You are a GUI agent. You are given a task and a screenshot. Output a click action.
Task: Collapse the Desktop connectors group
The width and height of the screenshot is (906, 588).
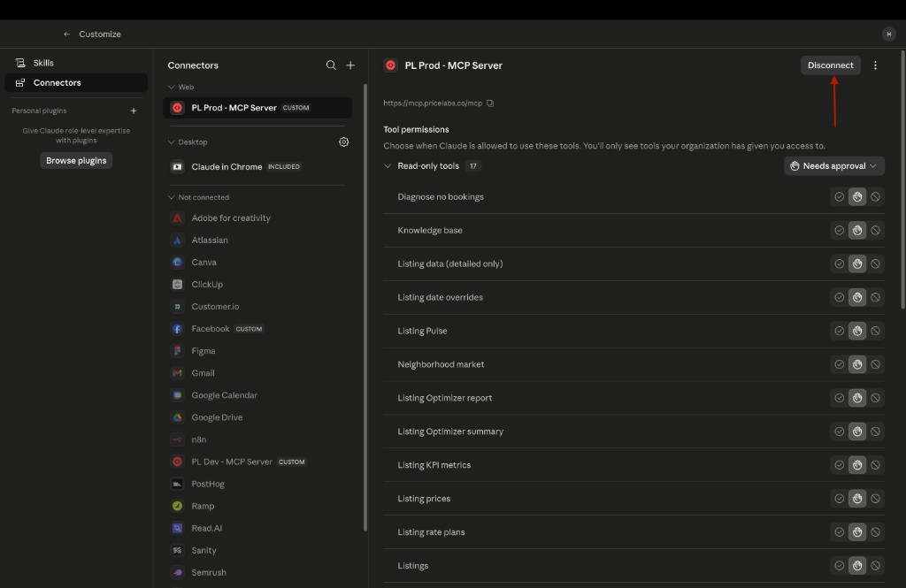pyautogui.click(x=171, y=142)
